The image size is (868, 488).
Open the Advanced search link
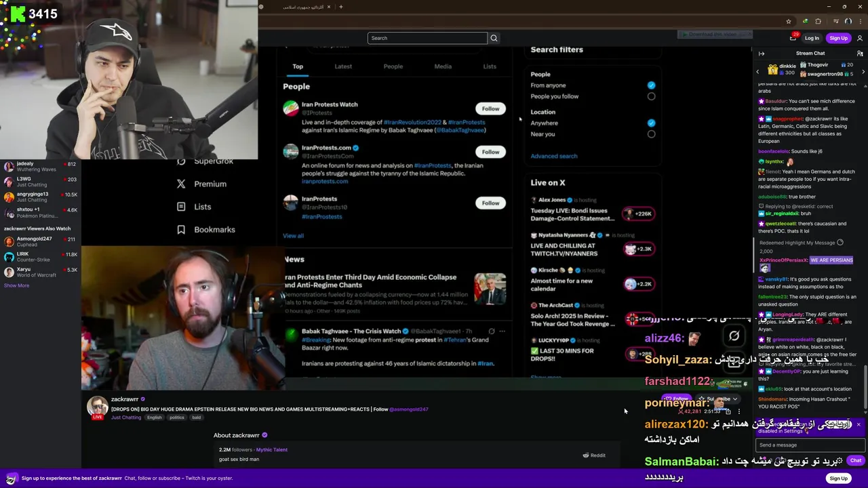pyautogui.click(x=554, y=156)
